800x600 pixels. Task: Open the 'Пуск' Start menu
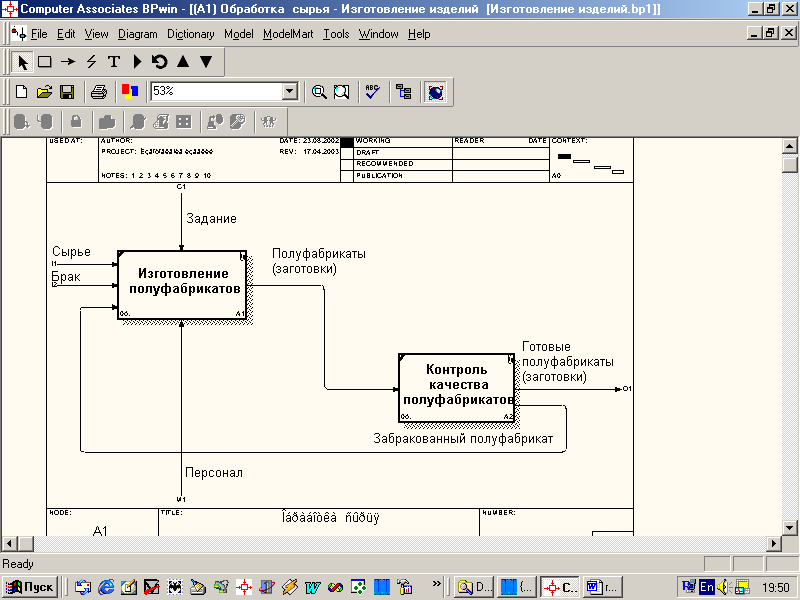tap(30, 587)
